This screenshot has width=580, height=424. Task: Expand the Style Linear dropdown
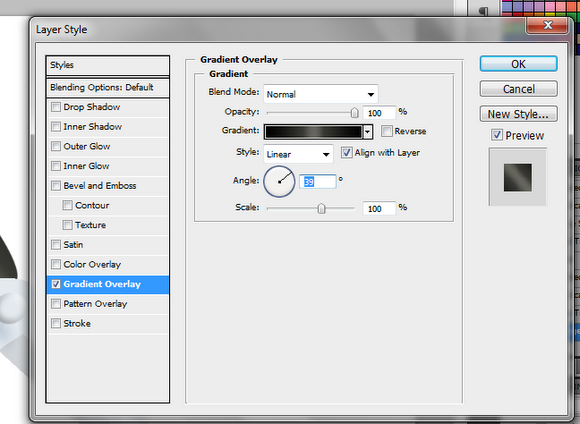click(x=298, y=154)
